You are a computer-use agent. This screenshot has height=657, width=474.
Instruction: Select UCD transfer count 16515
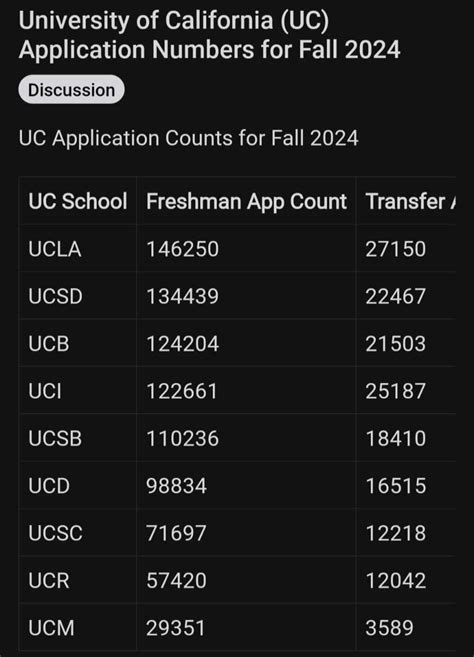click(x=396, y=486)
